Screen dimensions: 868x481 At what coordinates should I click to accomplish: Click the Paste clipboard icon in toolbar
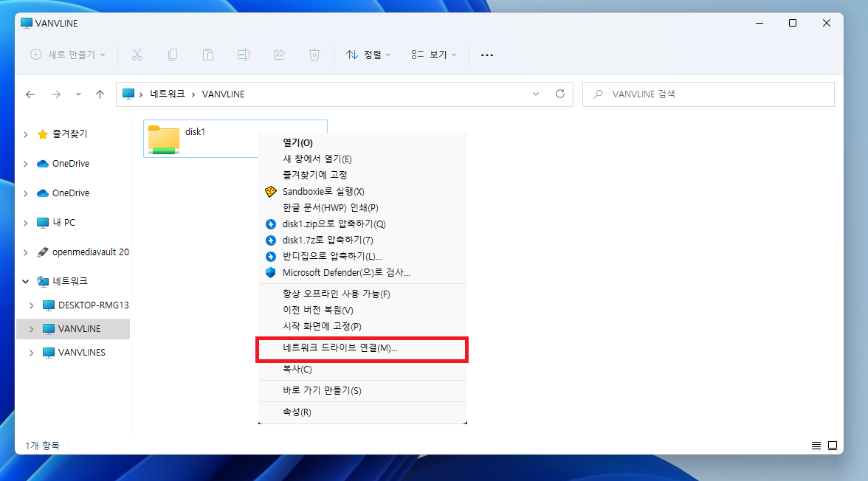(x=208, y=55)
